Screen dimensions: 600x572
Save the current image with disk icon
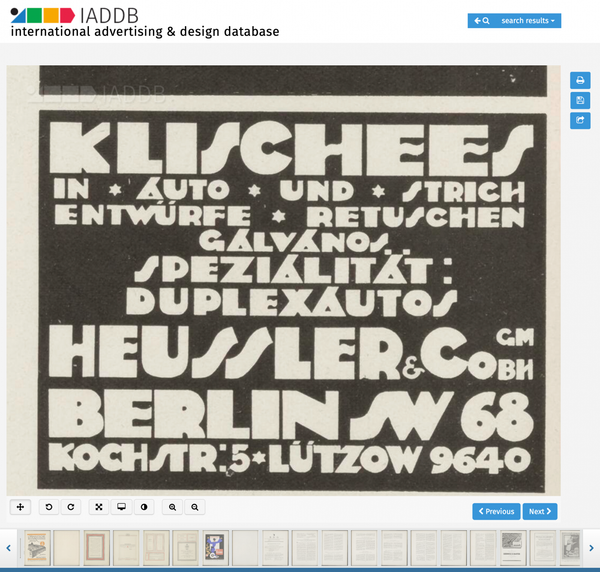click(x=580, y=101)
